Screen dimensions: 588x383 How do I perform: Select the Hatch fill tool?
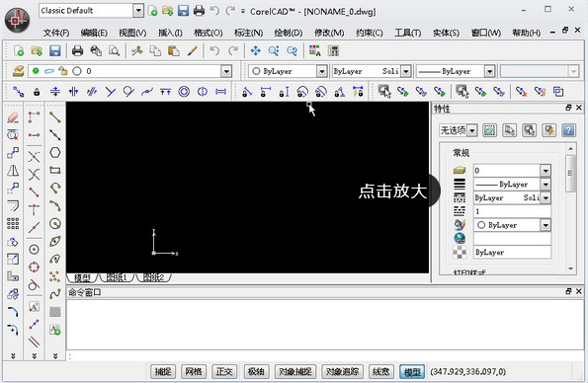[55, 312]
